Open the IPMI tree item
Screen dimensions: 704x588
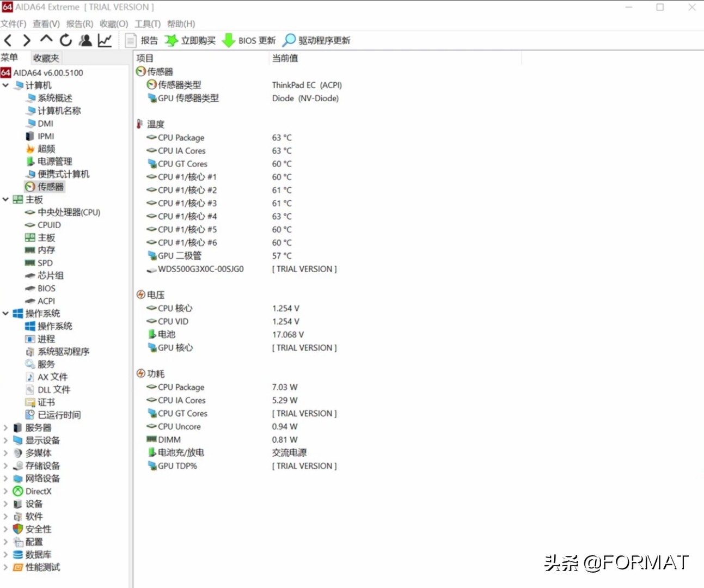pos(40,136)
